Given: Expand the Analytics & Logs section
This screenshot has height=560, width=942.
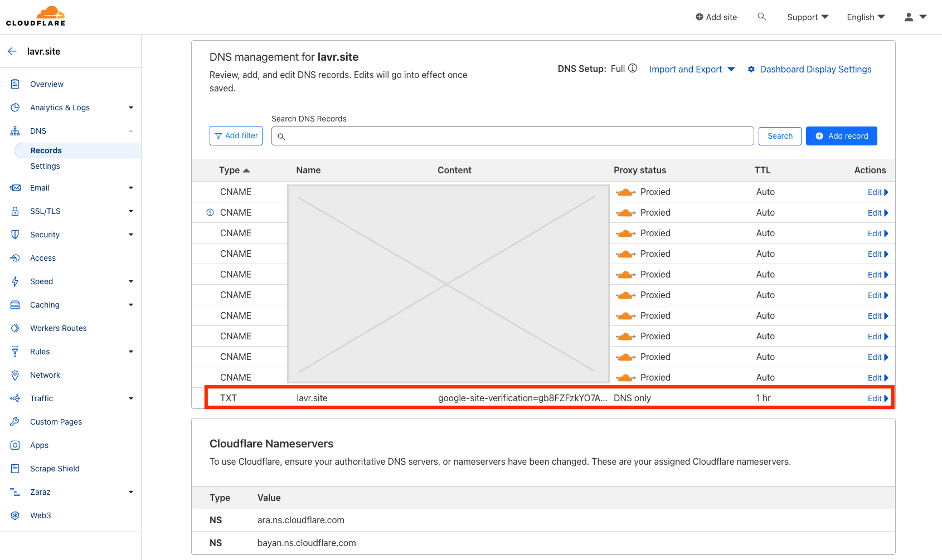Looking at the screenshot, I should point(131,108).
